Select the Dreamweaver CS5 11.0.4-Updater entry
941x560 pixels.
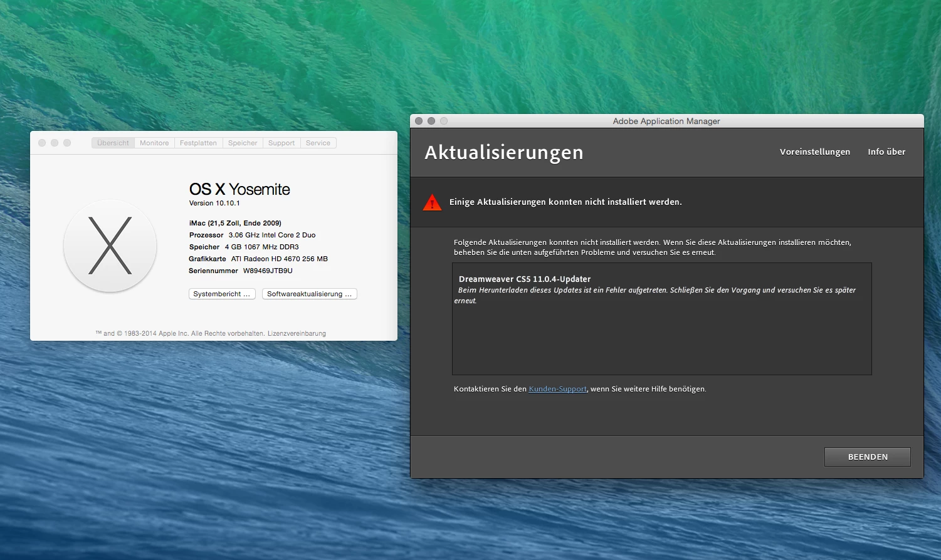coord(525,279)
